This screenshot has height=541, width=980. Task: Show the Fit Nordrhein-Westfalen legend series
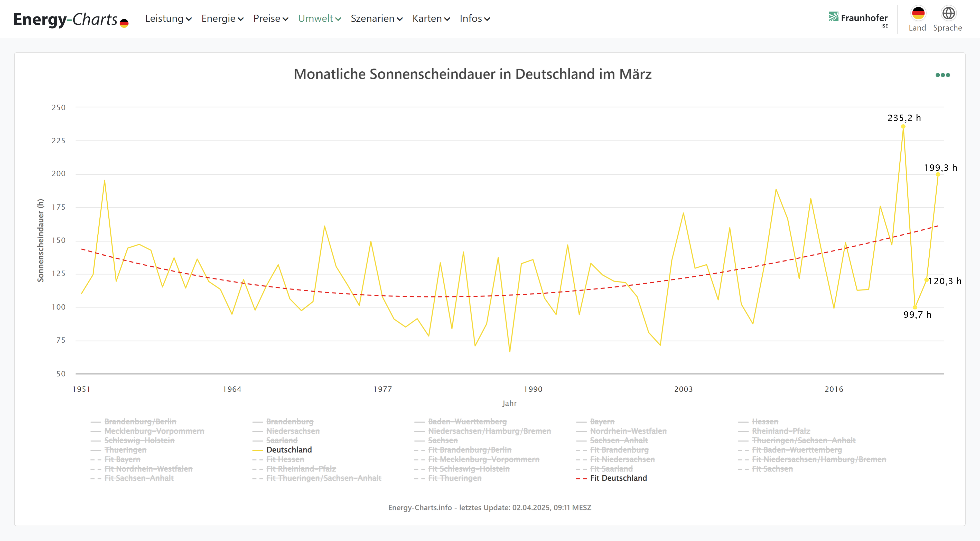(x=142, y=469)
